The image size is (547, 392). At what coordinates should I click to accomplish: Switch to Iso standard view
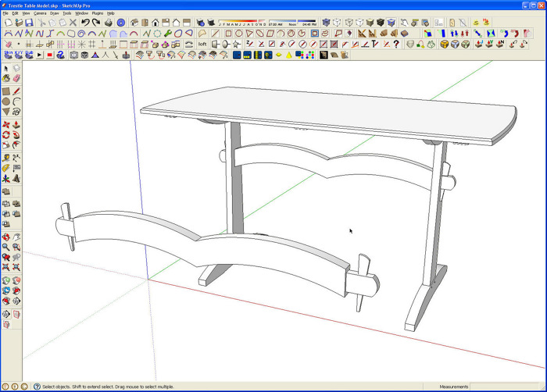(x=134, y=23)
